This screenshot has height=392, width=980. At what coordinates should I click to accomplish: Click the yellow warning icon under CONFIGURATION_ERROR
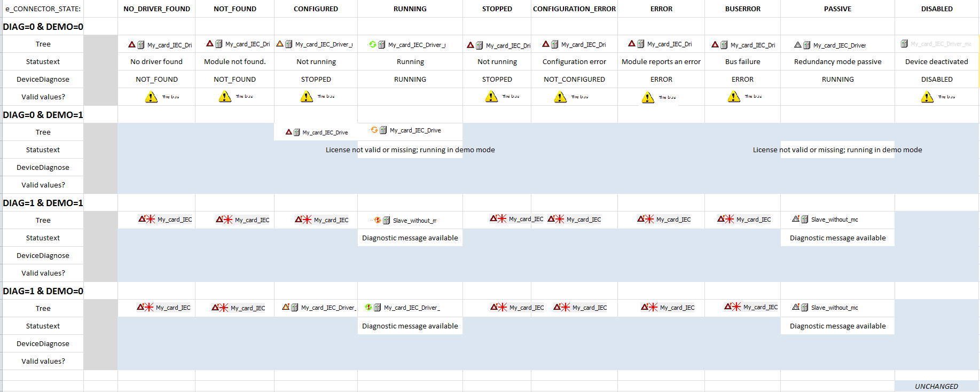pyautogui.click(x=560, y=97)
